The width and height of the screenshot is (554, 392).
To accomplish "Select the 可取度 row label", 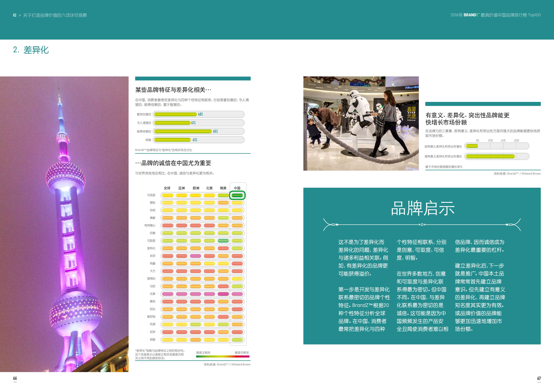I will coord(151,241).
